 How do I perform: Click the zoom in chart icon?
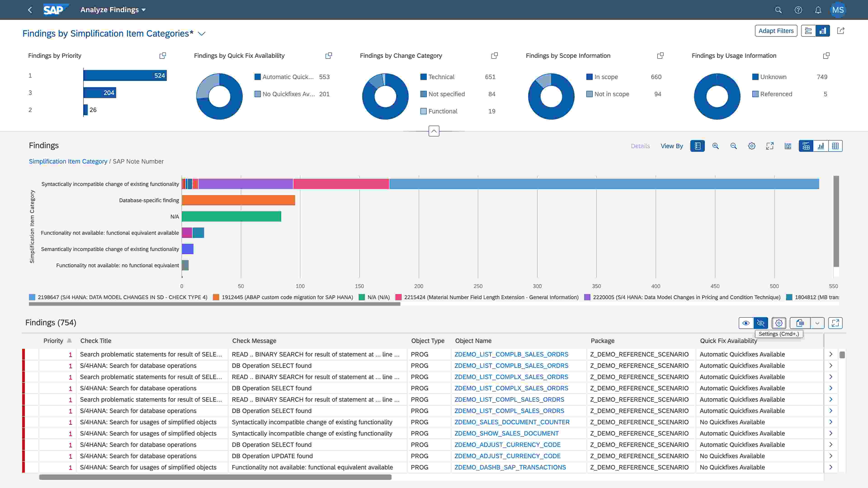coord(715,146)
